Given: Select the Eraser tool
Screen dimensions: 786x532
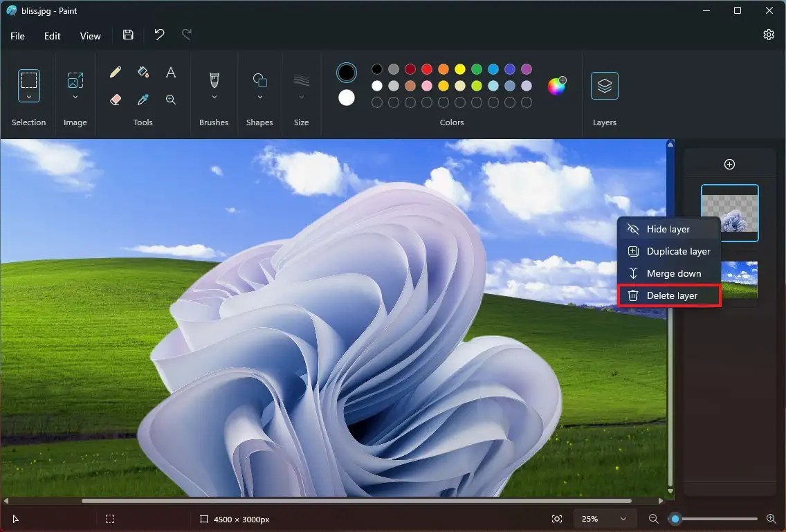Looking at the screenshot, I should coord(115,100).
